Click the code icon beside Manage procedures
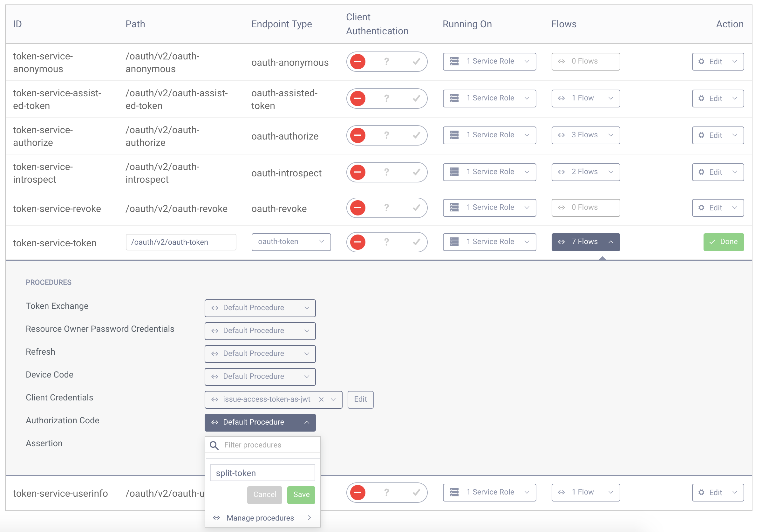The image size is (762, 532). click(216, 518)
